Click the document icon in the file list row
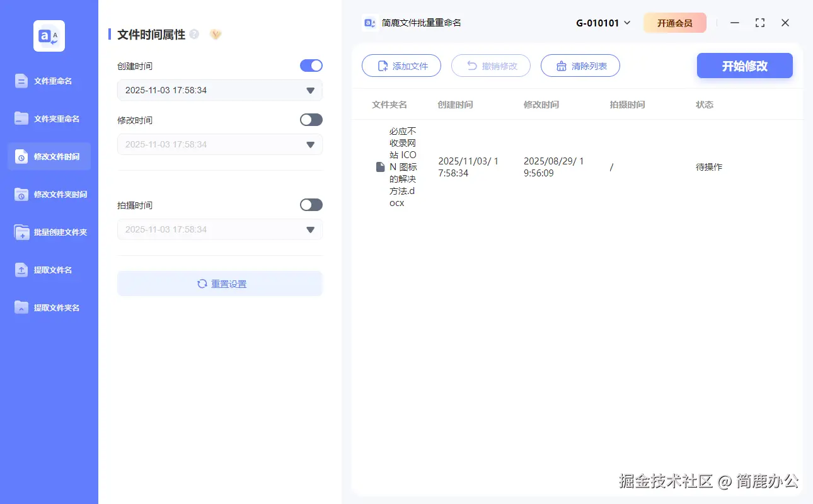Screen dimensions: 813x504 (x=379, y=166)
